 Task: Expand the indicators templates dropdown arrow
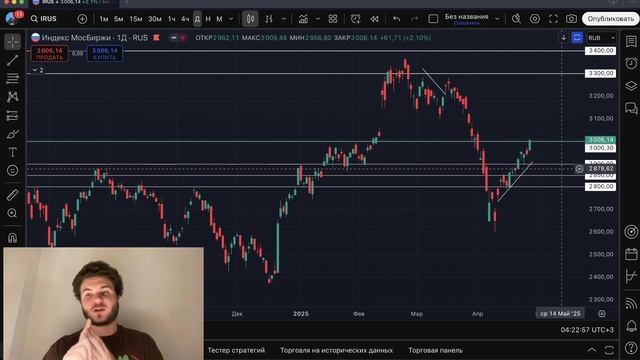click(318, 19)
